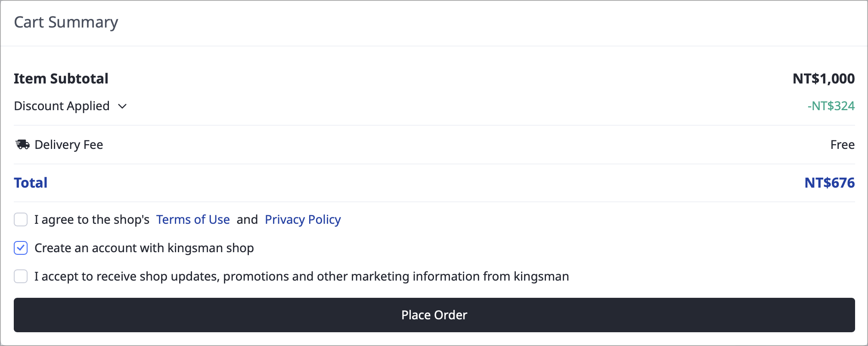Viewport: 868px width, 346px height.
Task: Click the Free delivery fee value
Action: (843, 145)
